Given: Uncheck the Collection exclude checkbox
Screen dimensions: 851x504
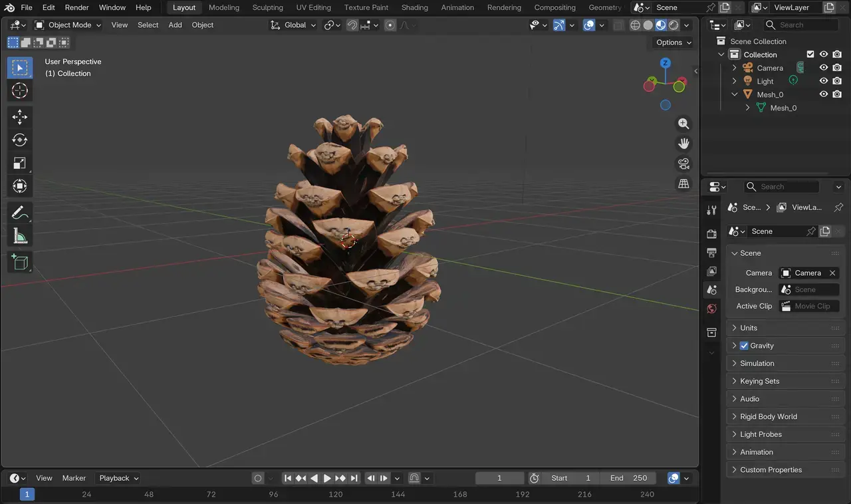Looking at the screenshot, I should 810,55.
